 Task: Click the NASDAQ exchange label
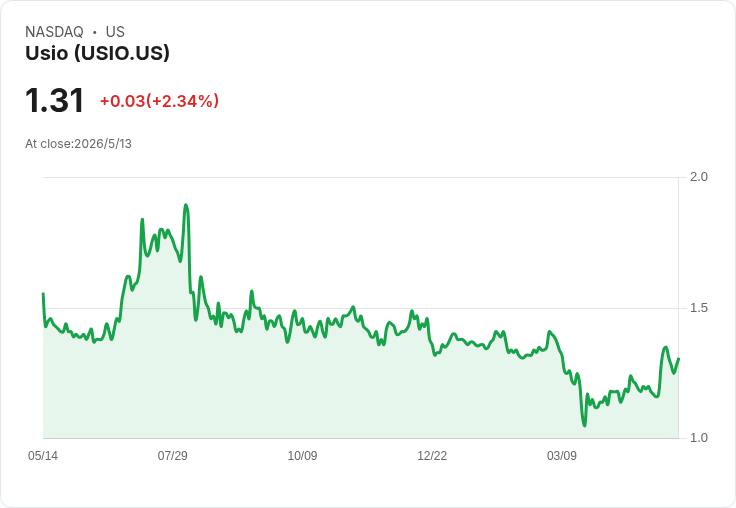(x=54, y=32)
